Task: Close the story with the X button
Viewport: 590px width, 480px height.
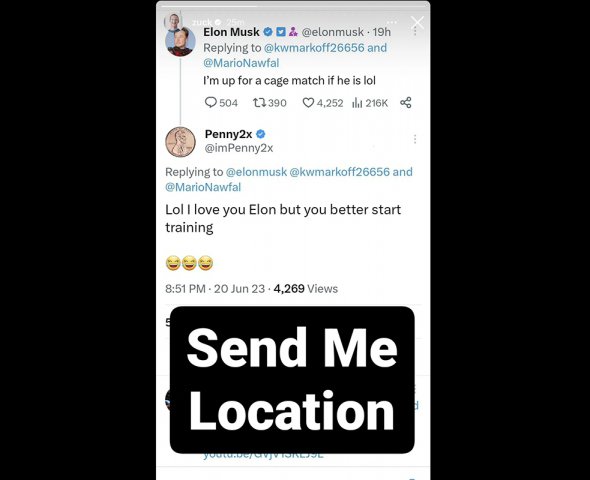Action: [x=417, y=23]
